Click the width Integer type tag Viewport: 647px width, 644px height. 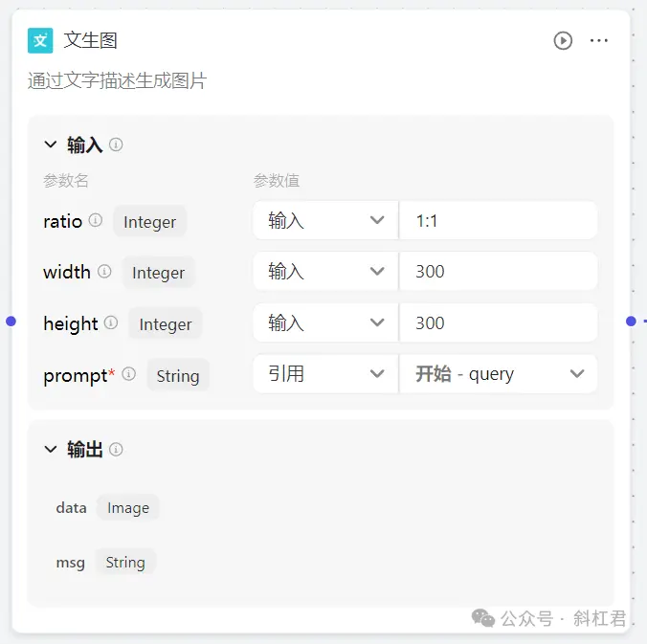click(159, 273)
